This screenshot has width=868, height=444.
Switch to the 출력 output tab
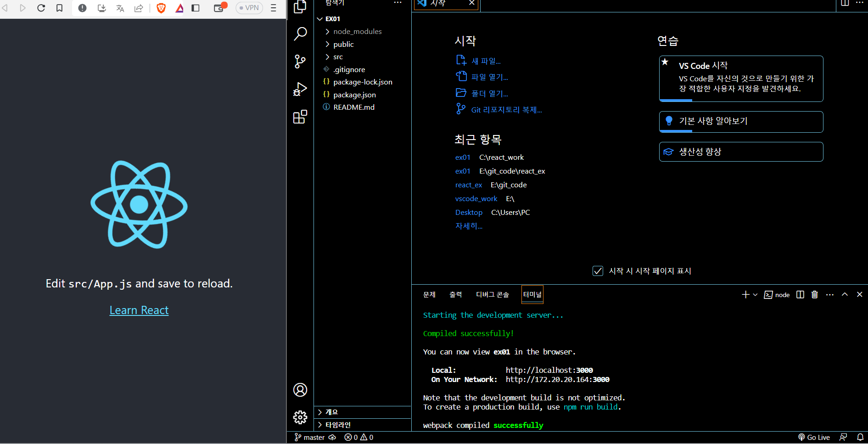(455, 294)
